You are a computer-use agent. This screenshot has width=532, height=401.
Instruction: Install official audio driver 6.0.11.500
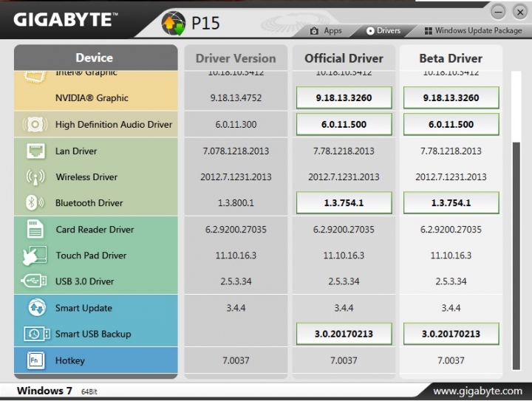pyautogui.click(x=344, y=124)
